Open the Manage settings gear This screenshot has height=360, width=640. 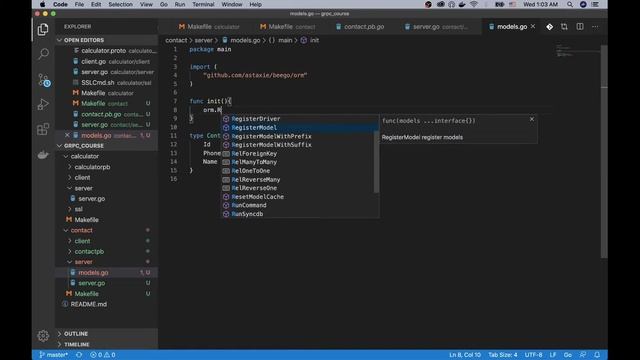[43, 336]
